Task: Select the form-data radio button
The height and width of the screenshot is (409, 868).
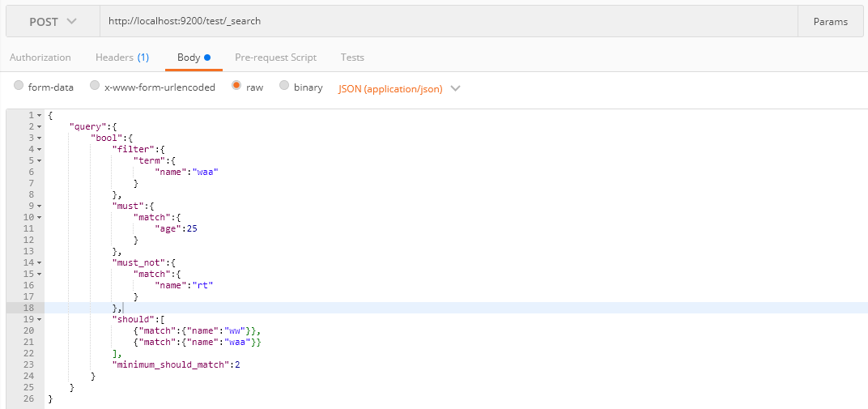Action: click(19, 86)
